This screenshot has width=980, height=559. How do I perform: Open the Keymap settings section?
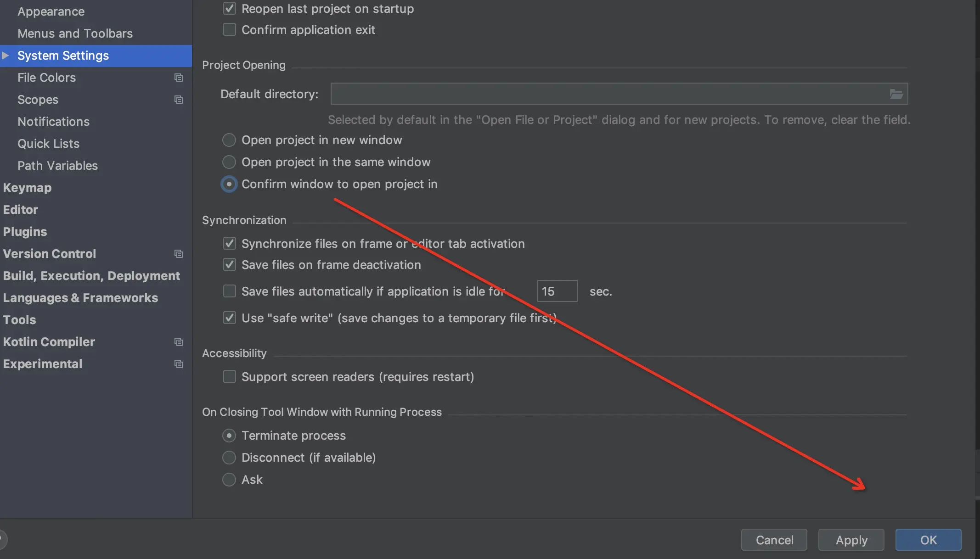click(28, 188)
